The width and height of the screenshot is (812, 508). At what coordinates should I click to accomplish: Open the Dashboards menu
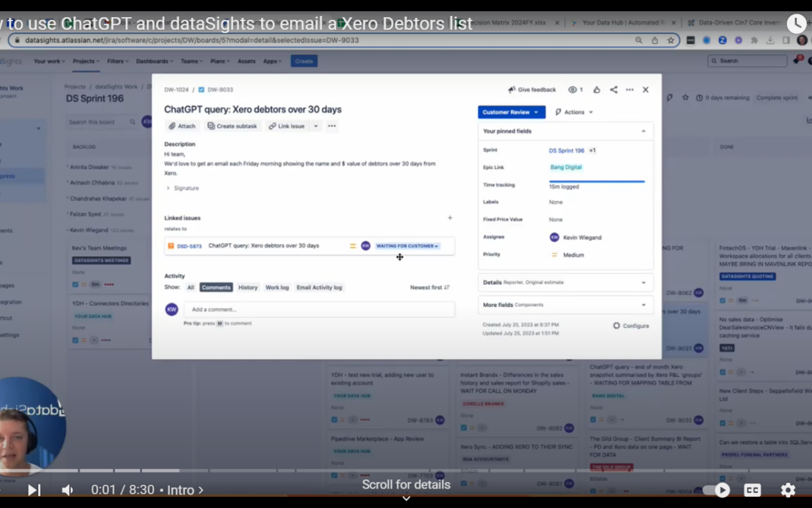coord(154,61)
